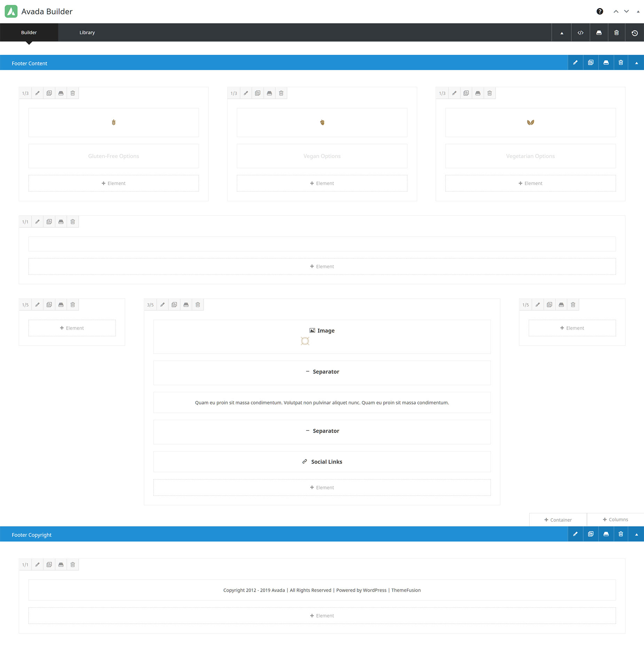644x653 pixels.
Task: Save the Vegan Options column to library
Action: point(269,93)
